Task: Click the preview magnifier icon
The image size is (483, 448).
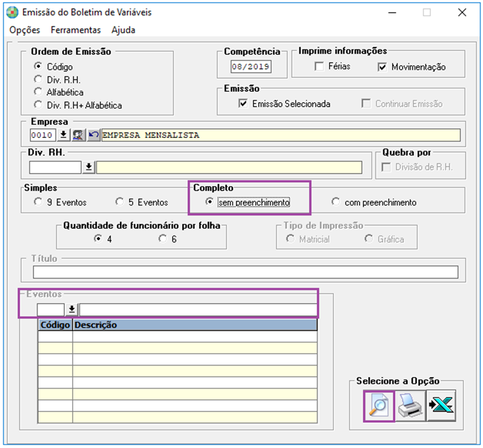Action: (379, 406)
